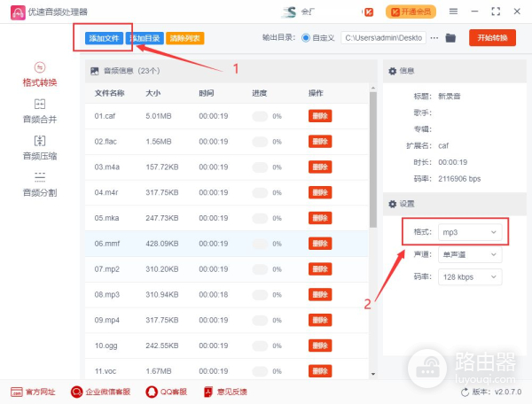Viewport: 532px width, 404px height.
Task: Delete the 02.flac file row
Action: point(320,142)
